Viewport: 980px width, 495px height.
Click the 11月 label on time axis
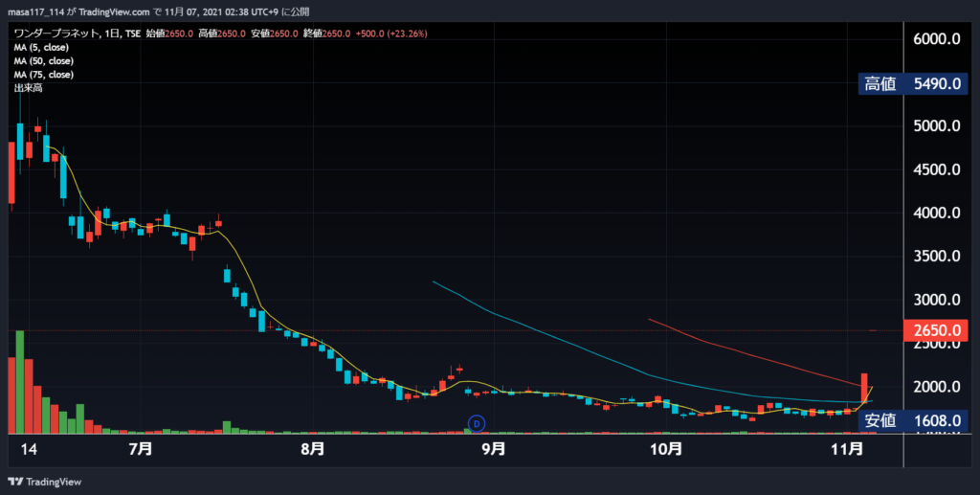848,449
